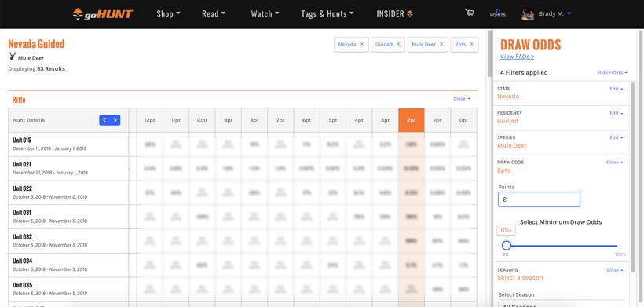Close the Draw Odds filter section
This screenshot has height=307, width=644.
614,163
